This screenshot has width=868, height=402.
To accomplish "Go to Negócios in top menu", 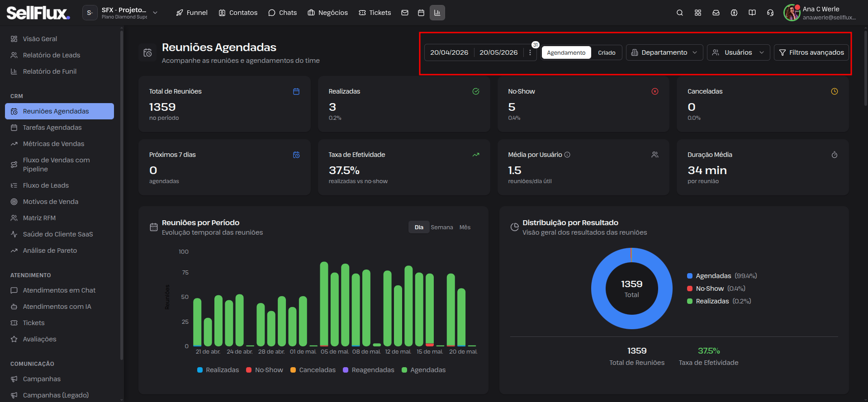I will tap(328, 13).
